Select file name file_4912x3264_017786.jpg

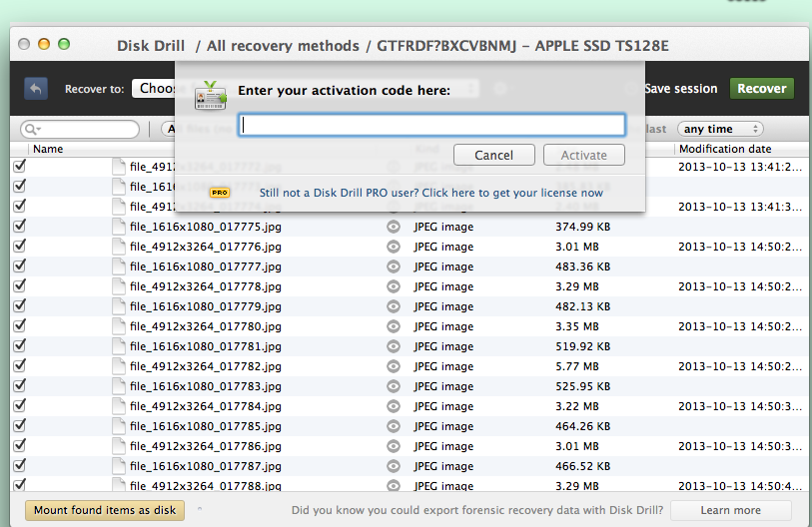tap(206, 446)
